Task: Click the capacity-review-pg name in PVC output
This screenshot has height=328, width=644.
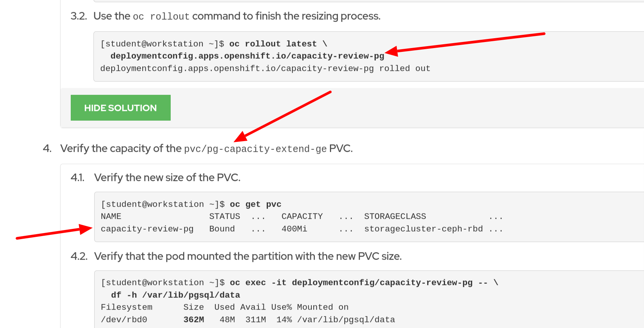Action: (147, 229)
